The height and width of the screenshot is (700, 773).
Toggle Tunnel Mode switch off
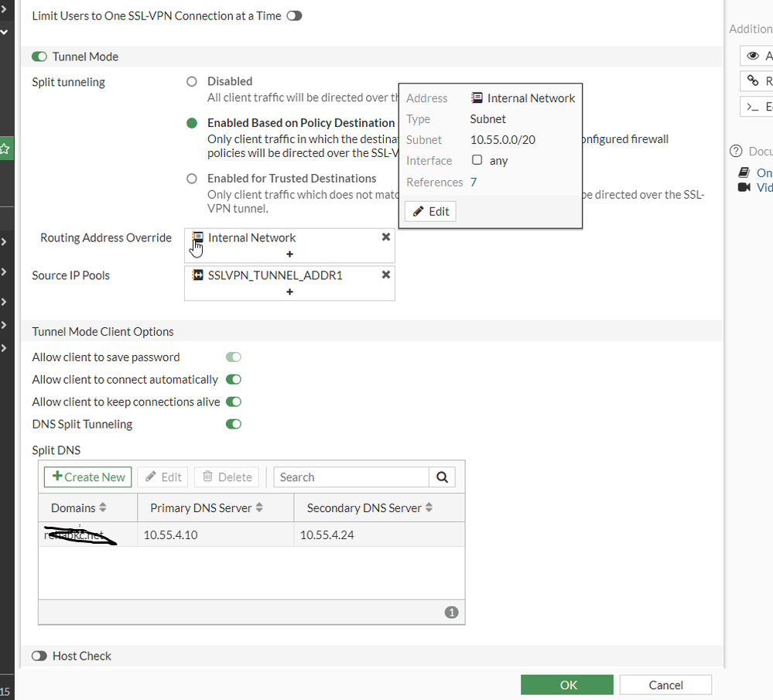point(39,56)
